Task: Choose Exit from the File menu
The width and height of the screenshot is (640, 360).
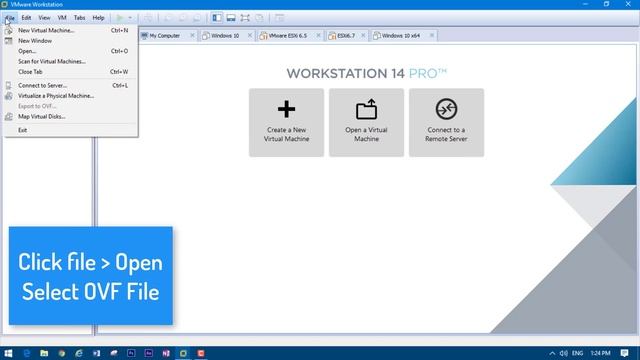Action: [71, 130]
